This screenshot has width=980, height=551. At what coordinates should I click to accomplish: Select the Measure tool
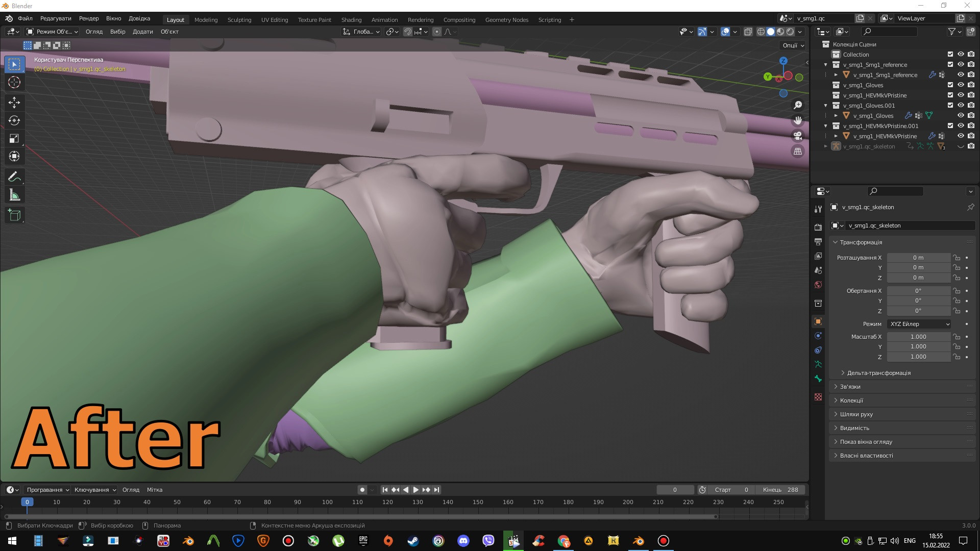(x=14, y=194)
